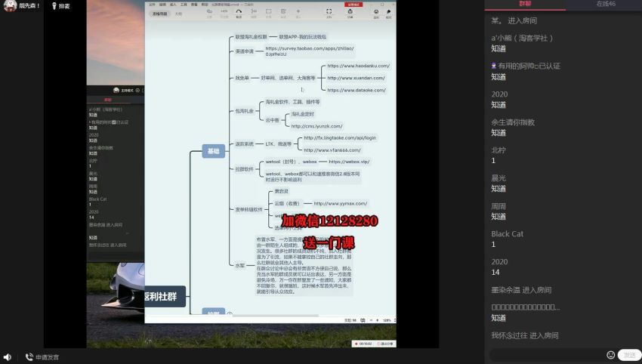Open link http://www.xuandan.com/
Screen dimensions: 642x364
[356, 78]
